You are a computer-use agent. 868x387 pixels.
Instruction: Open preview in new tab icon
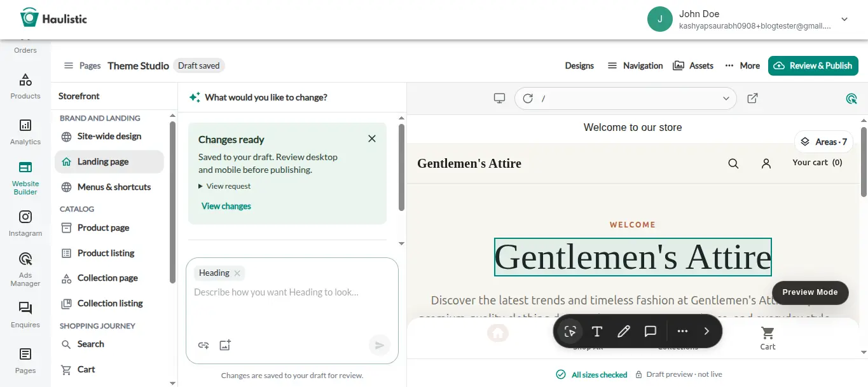click(752, 98)
